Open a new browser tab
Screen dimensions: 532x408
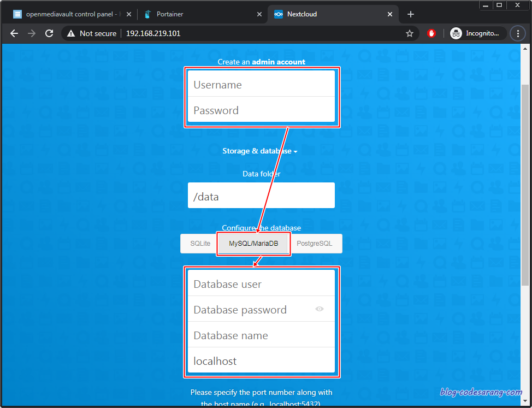411,14
